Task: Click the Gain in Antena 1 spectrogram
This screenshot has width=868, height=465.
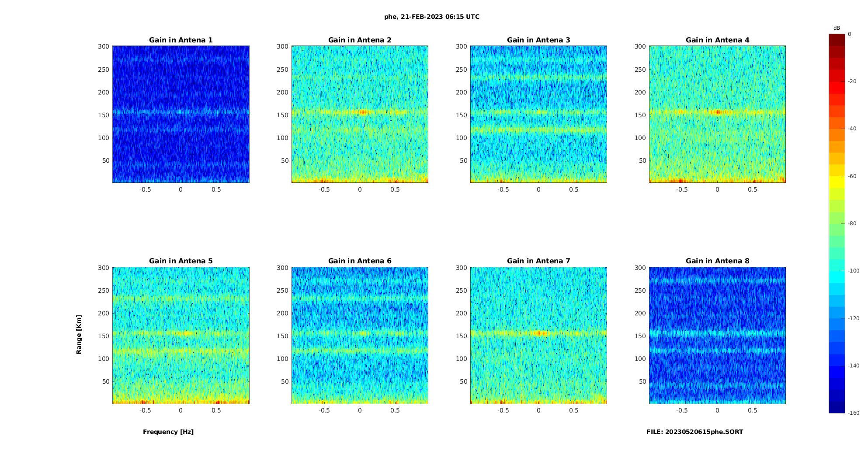Action: click(x=181, y=114)
